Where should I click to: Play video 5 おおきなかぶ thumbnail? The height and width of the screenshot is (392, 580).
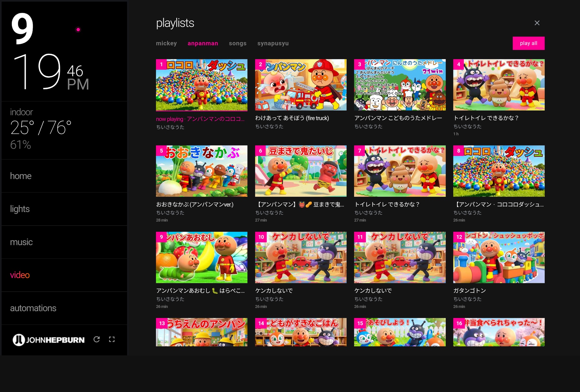point(202,171)
